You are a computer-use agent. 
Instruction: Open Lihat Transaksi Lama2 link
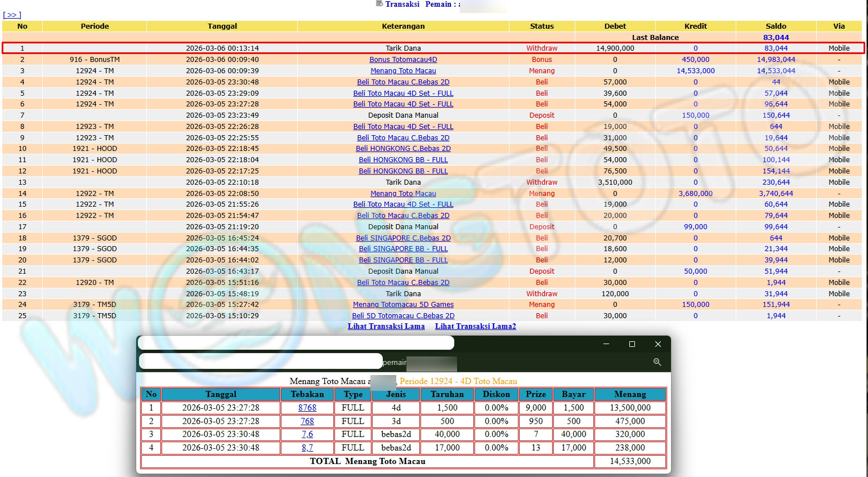pyautogui.click(x=475, y=326)
